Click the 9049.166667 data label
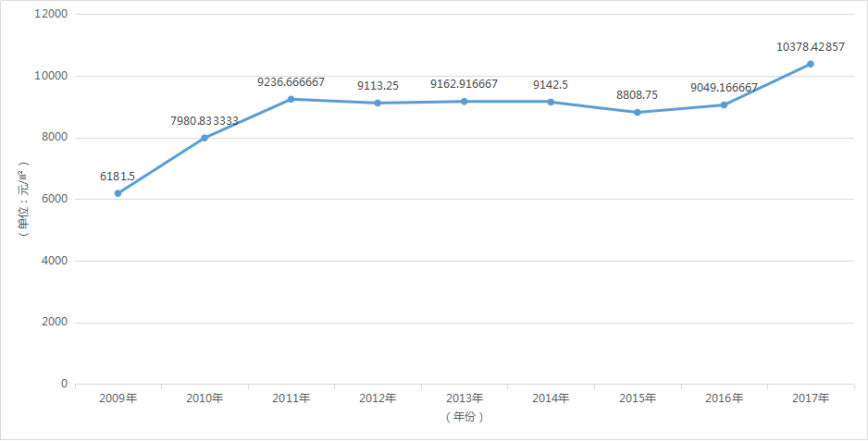 click(x=724, y=88)
